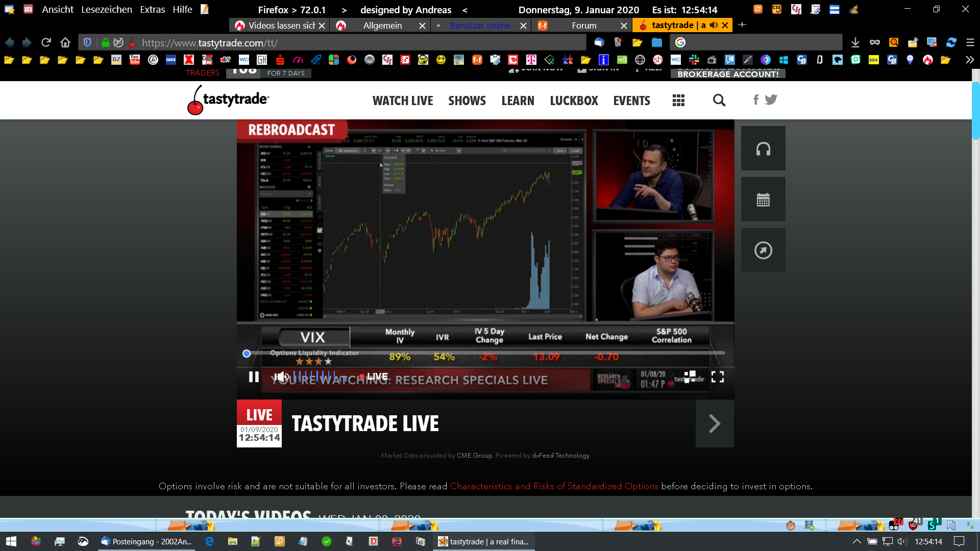980x551 pixels.
Task: Open the grid apps menu icon
Action: pyautogui.click(x=678, y=101)
